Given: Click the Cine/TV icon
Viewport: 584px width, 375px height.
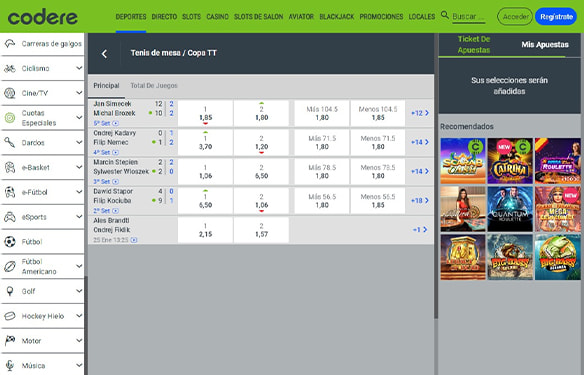Looking at the screenshot, I should tap(10, 93).
